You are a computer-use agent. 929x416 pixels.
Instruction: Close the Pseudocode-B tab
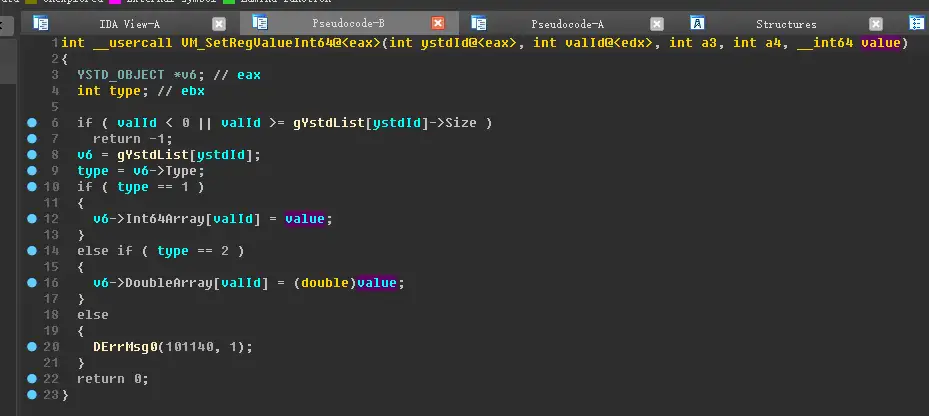click(438, 23)
